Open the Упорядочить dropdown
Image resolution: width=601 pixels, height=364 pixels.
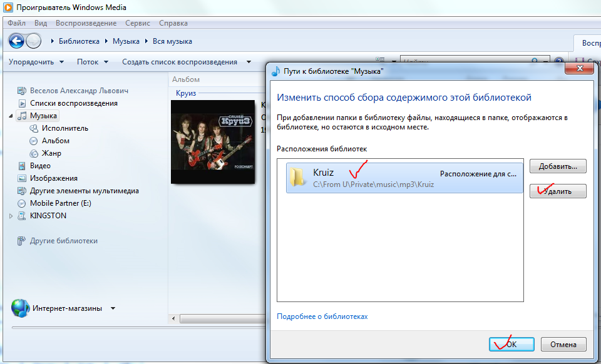(x=36, y=62)
